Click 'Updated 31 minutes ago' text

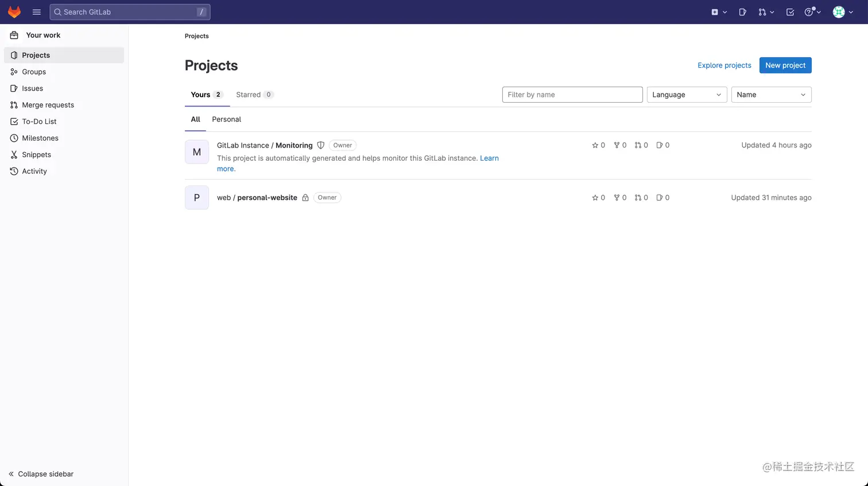(771, 197)
